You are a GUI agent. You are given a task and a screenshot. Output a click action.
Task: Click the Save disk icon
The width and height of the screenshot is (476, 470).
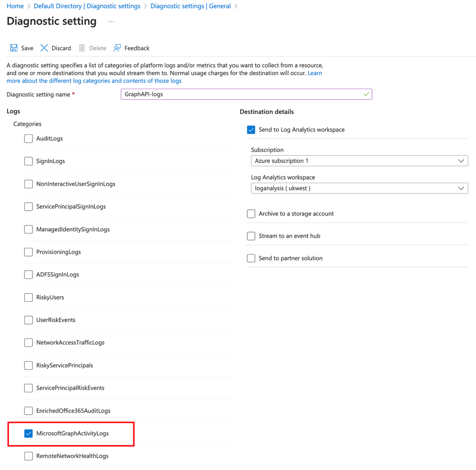point(14,48)
